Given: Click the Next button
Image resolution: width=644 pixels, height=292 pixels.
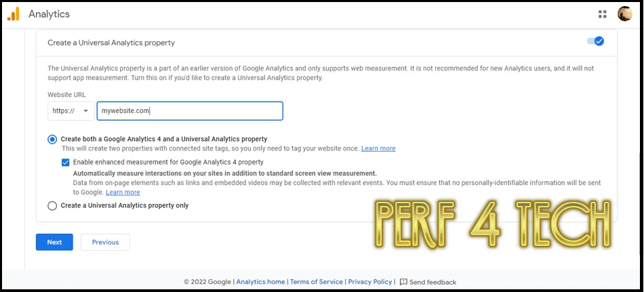Looking at the screenshot, I should 54,243.
